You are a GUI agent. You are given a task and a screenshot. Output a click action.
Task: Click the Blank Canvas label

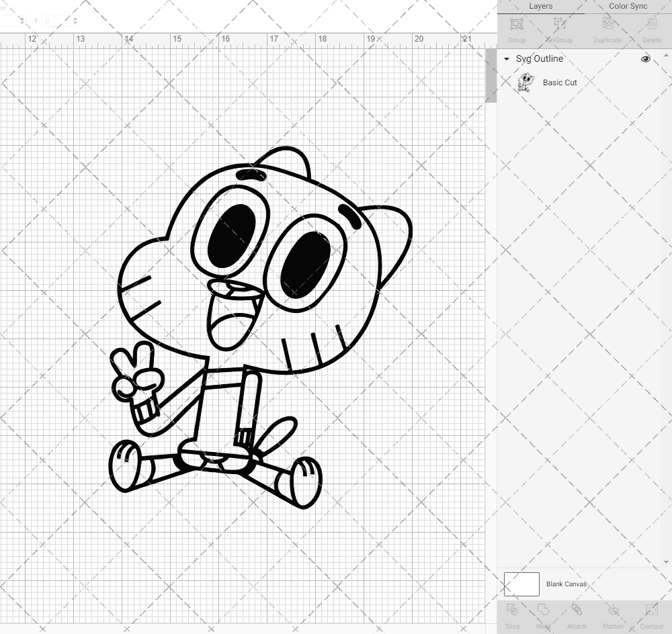566,584
